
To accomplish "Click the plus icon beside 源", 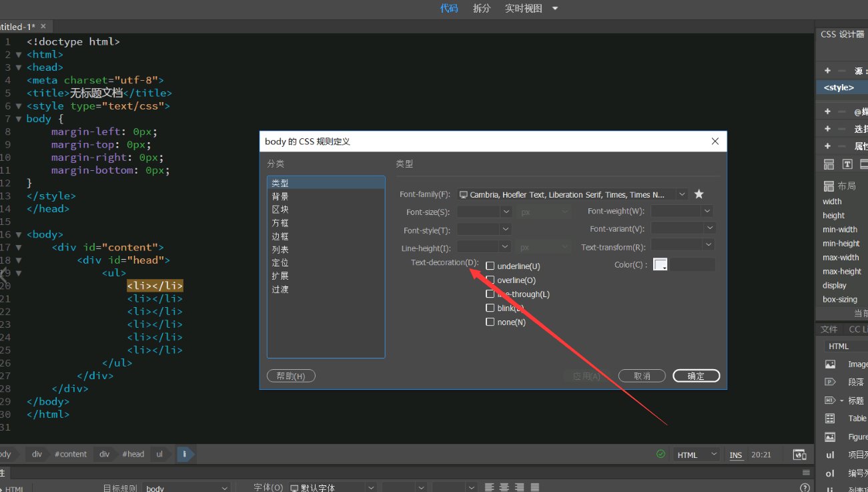I will tap(827, 71).
